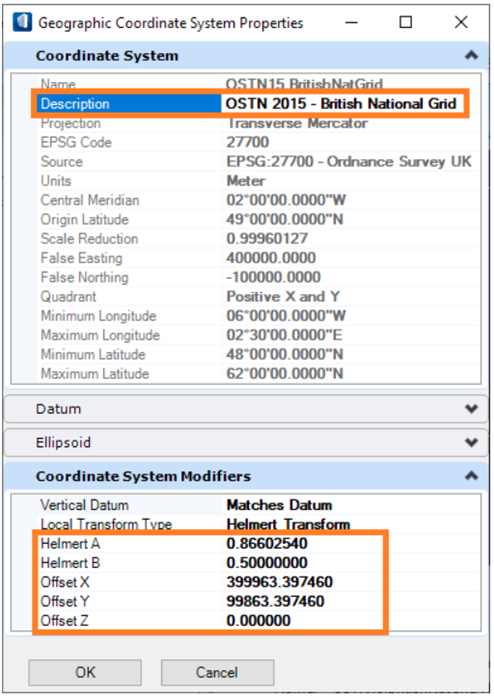494x699 pixels.
Task: Edit the OSTN 2015 - British National Grid value
Action: coord(341,103)
